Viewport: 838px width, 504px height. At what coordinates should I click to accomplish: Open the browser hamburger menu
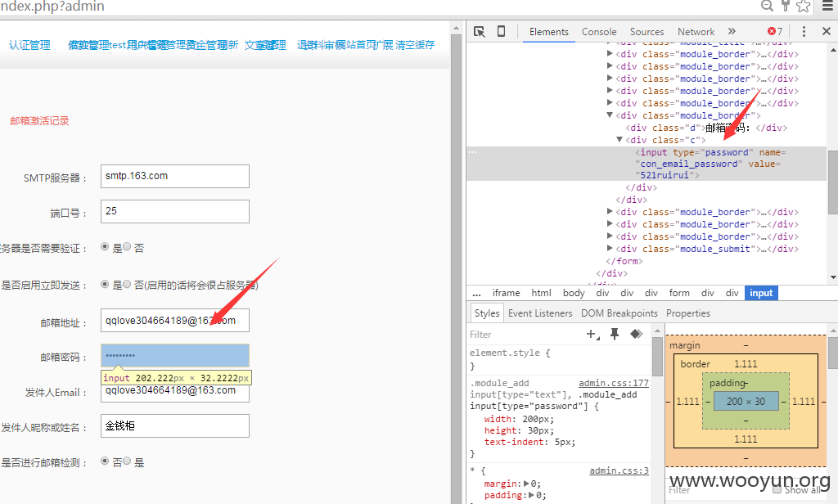click(828, 6)
